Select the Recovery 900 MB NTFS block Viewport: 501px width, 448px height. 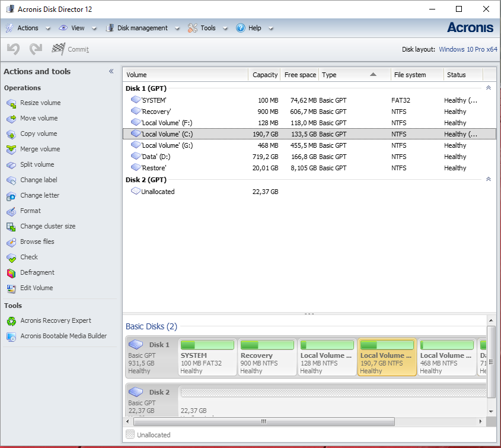click(267, 357)
